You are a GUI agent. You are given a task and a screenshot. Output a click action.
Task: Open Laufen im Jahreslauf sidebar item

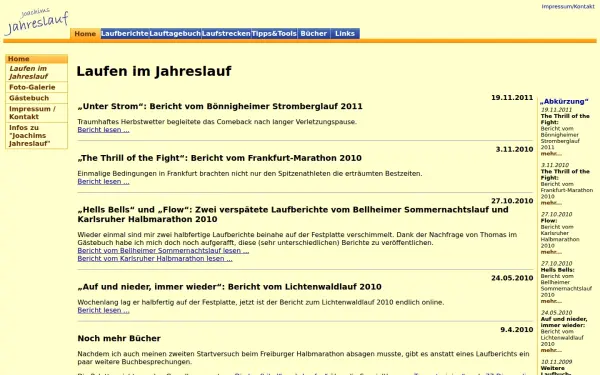tap(36, 72)
